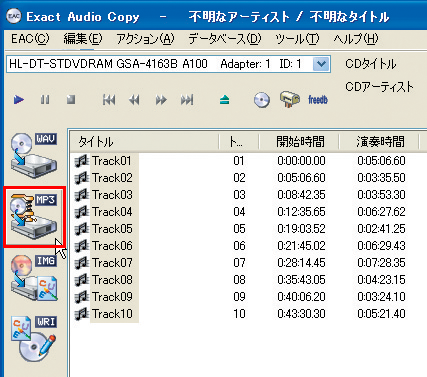427x377 pixels.
Task: Open the アクション(A) menu
Action: coord(145,39)
